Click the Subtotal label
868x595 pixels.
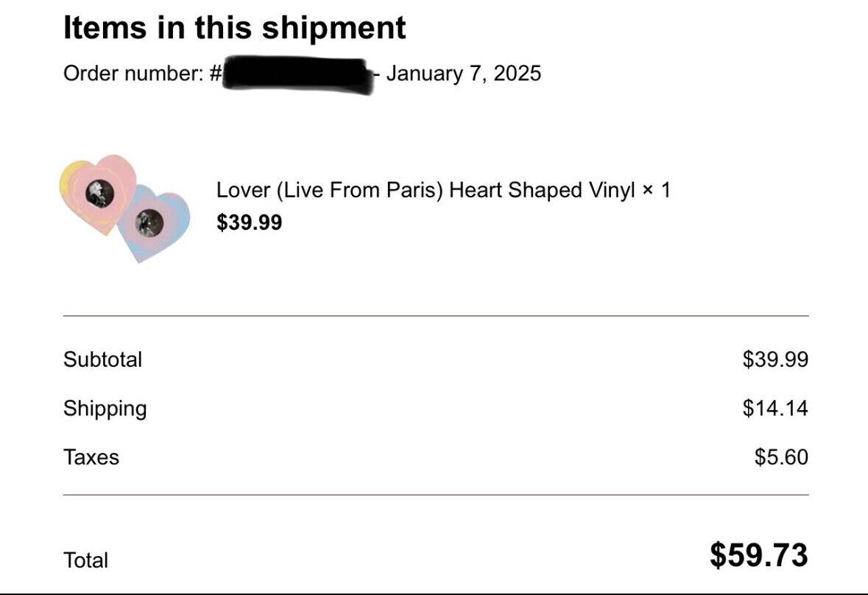pyautogui.click(x=102, y=360)
